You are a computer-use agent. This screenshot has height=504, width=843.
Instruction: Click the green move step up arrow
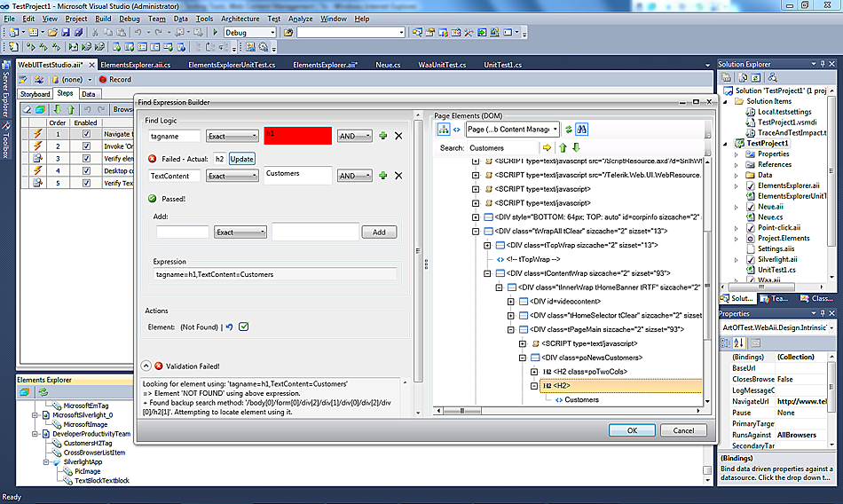[70, 109]
